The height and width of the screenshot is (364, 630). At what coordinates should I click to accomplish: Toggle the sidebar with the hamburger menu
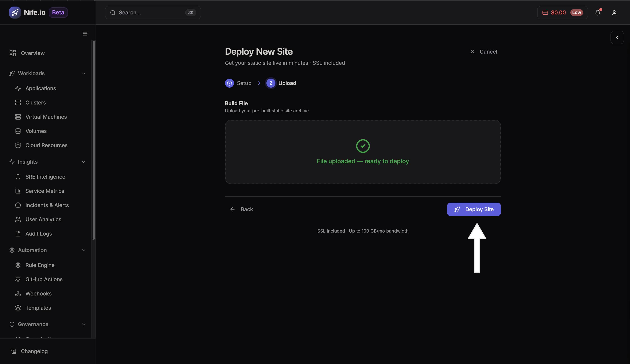85,34
